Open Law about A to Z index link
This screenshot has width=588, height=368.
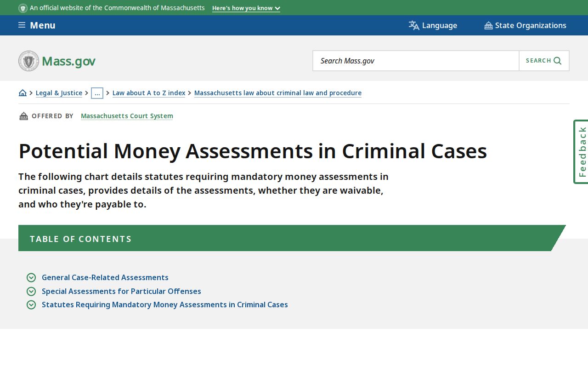[x=149, y=93]
